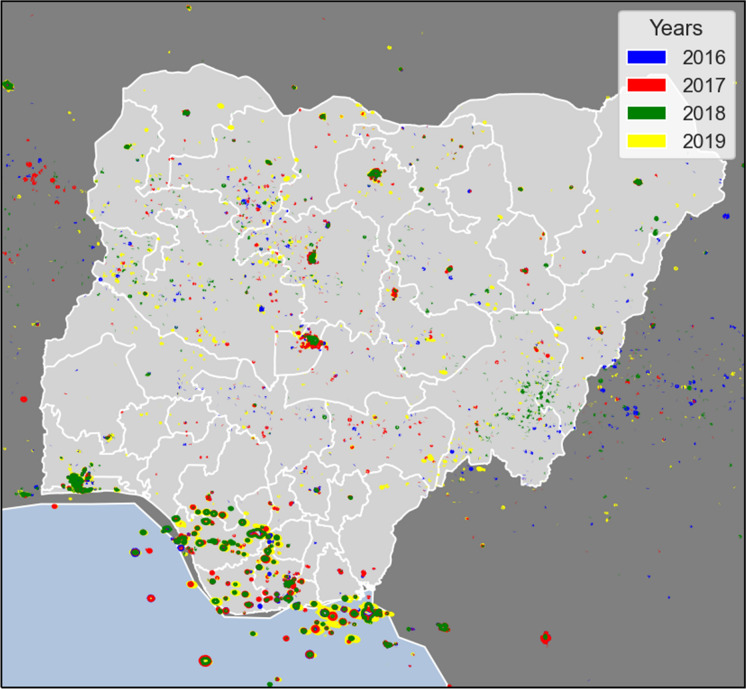Viewport: 746px width, 689px height.
Task: Click the blue 2016 legend swatch
Action: 647,57
